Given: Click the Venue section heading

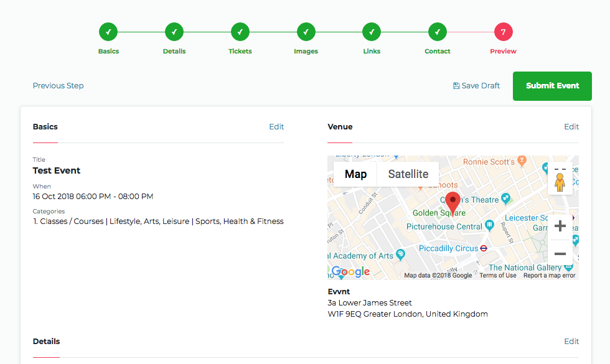Looking at the screenshot, I should 340,127.
